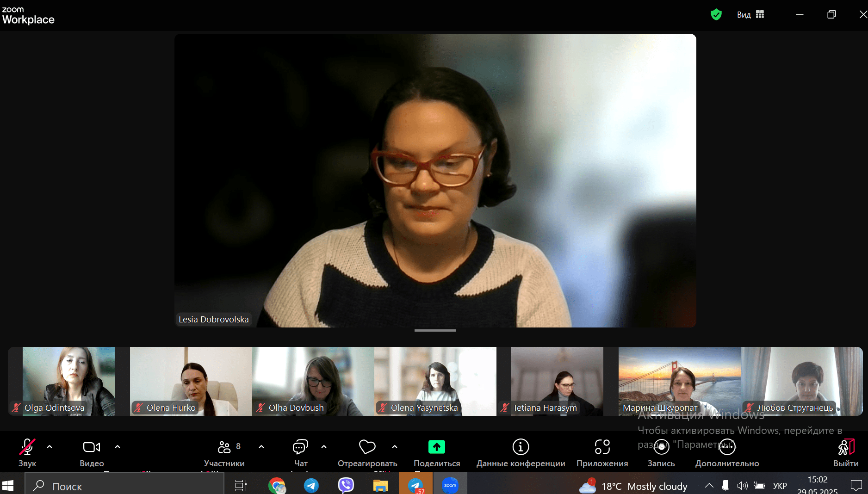The height and width of the screenshot is (494, 868).
Task: Open File Explorer from the taskbar
Action: point(381,486)
